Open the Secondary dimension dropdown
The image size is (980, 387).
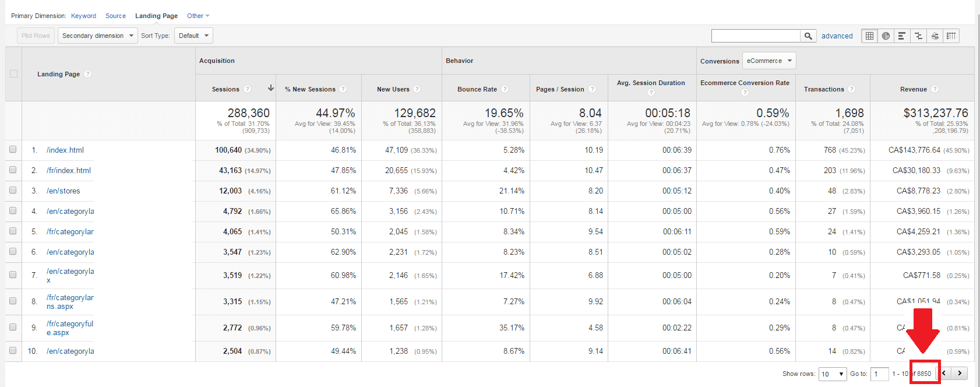coord(98,36)
